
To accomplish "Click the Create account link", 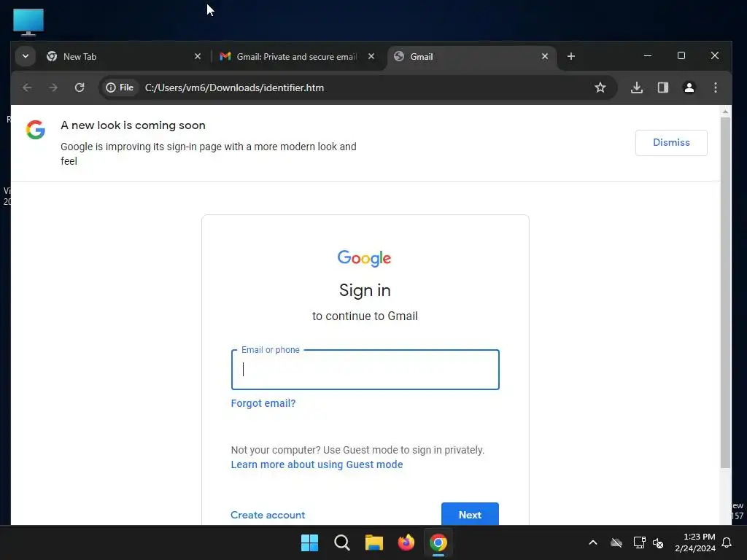I will coord(268,515).
